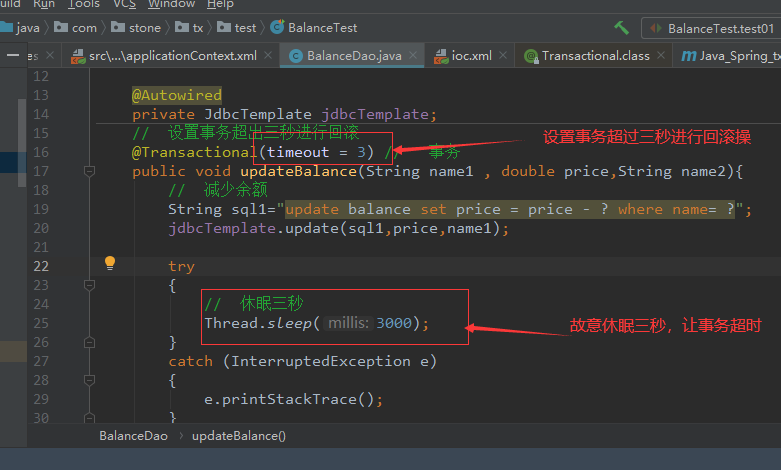Viewport: 781px width, 470px height.
Task: Click the ioc.xml tab file icon
Action: [441, 56]
